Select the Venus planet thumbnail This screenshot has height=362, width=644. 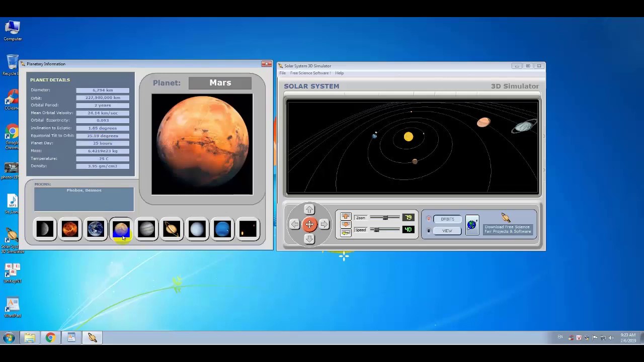tap(70, 229)
